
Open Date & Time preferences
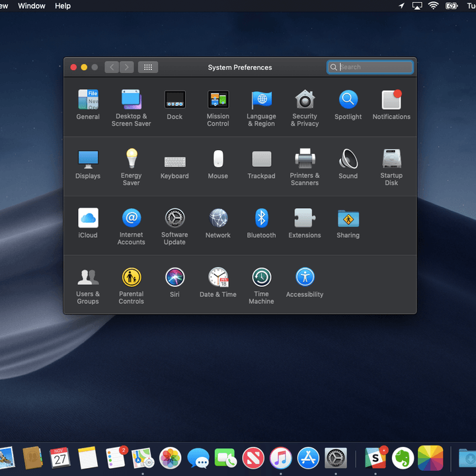pyautogui.click(x=218, y=282)
